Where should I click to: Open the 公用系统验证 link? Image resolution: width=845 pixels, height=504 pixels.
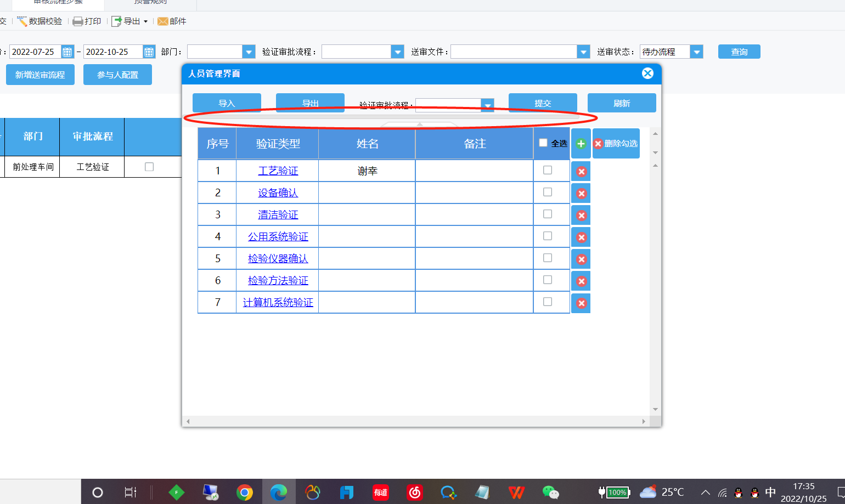click(x=278, y=236)
